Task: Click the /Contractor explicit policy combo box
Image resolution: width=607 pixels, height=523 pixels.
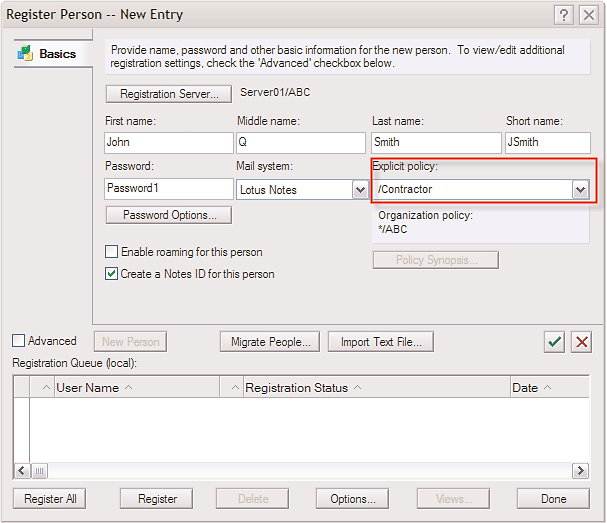Action: click(x=481, y=189)
